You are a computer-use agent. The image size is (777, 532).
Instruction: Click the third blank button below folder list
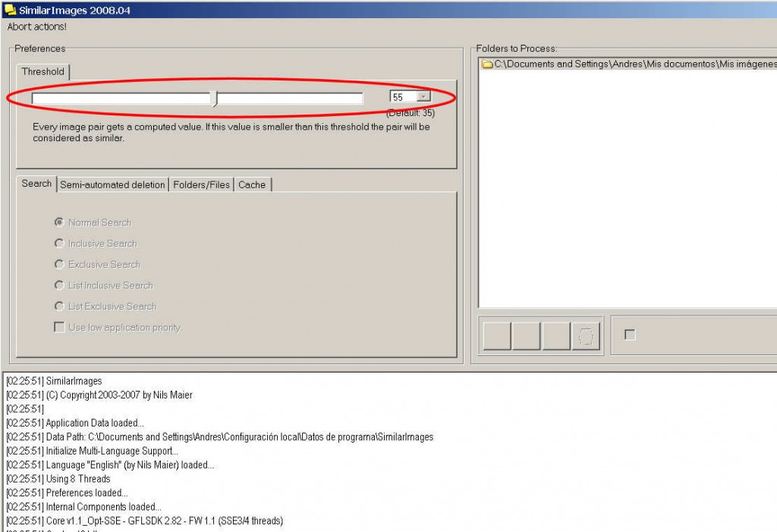click(x=556, y=335)
